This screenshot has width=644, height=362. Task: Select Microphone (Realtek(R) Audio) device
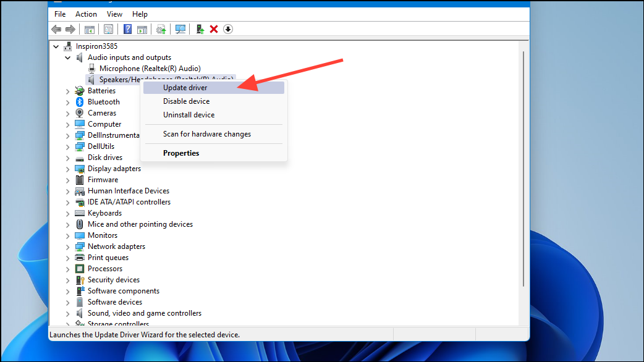pos(150,68)
